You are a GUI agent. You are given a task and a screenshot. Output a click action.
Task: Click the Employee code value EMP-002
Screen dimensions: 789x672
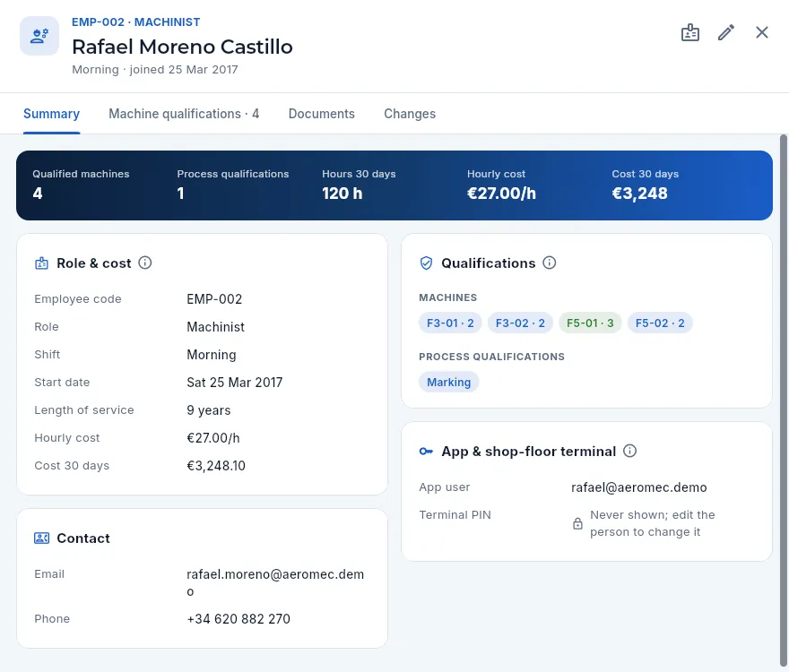click(x=214, y=298)
